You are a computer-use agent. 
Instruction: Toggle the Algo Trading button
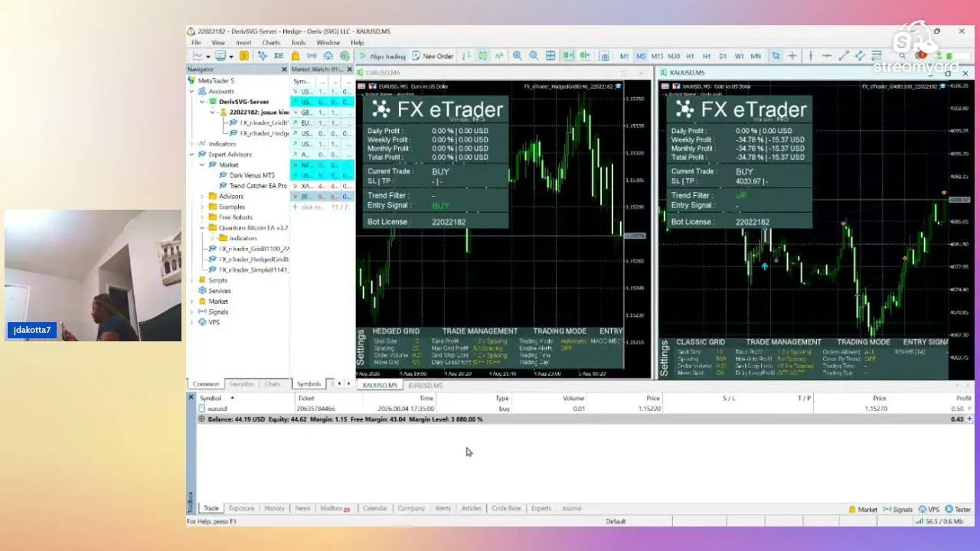coord(382,56)
